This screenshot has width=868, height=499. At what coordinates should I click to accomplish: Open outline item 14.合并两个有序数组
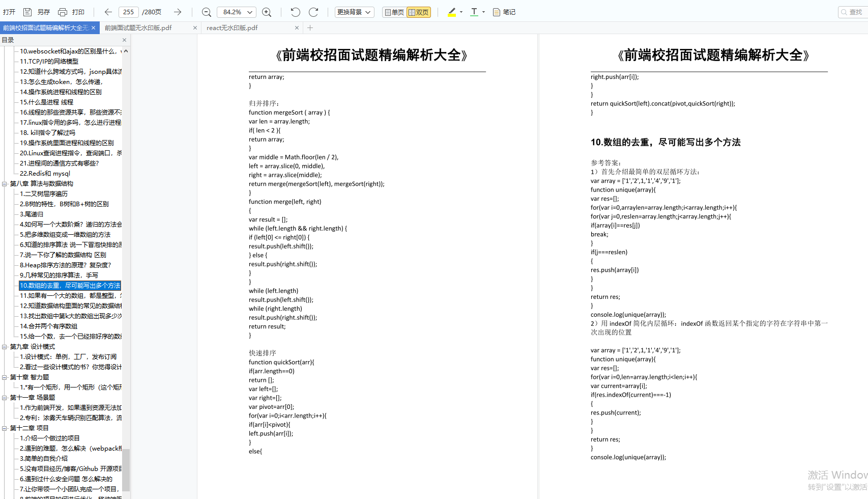click(49, 326)
